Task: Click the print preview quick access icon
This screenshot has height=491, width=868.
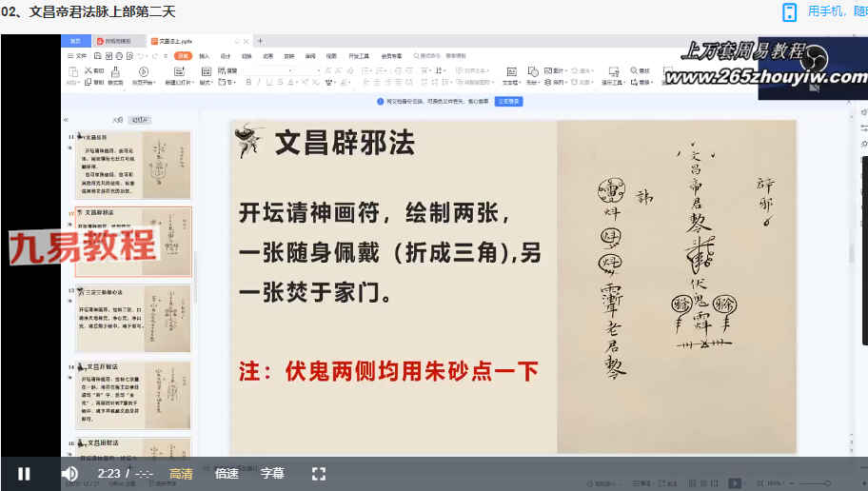Action: point(129,56)
